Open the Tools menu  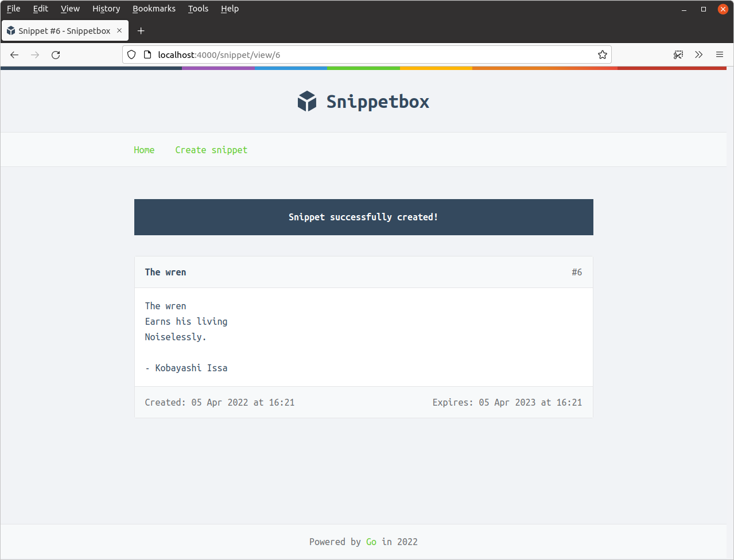tap(198, 9)
